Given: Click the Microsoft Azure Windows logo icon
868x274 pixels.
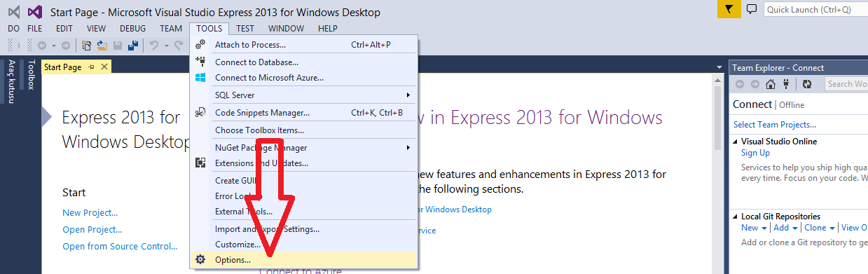Looking at the screenshot, I should (200, 78).
